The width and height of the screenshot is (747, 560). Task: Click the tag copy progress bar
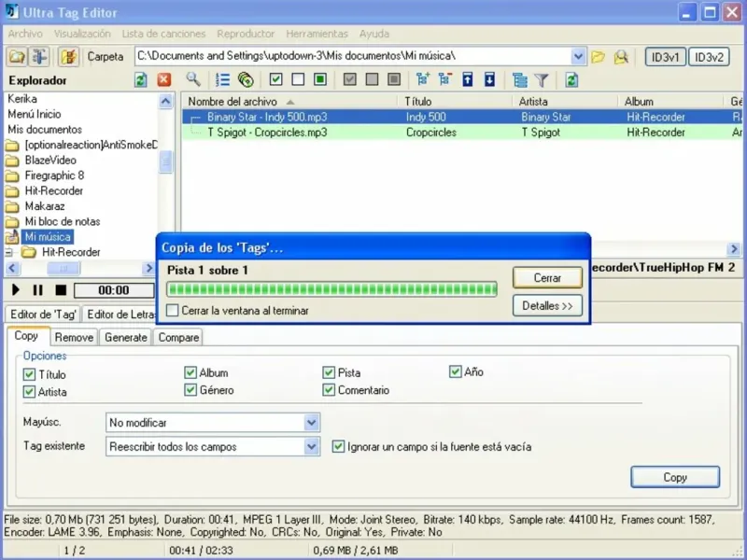coord(331,289)
